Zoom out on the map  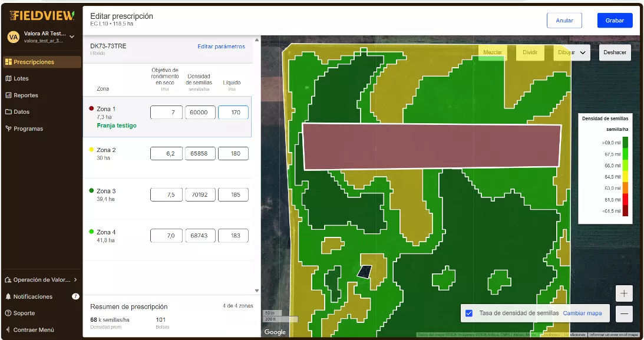[x=624, y=314]
